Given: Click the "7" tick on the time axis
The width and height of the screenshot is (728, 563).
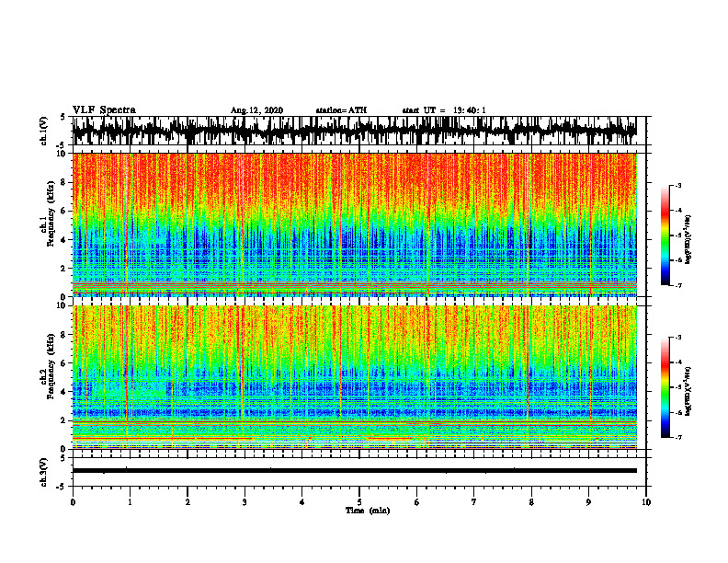Looking at the screenshot, I should pyautogui.click(x=474, y=502).
